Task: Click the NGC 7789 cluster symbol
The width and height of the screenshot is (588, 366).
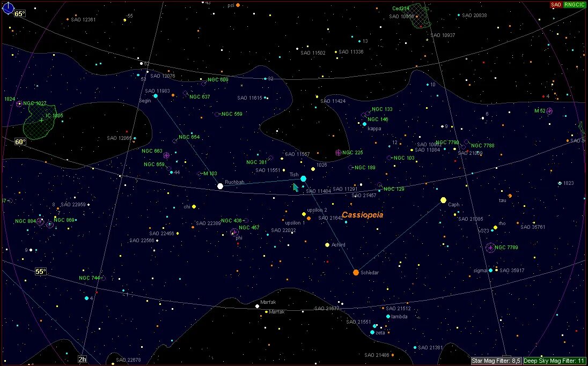Action: click(490, 248)
